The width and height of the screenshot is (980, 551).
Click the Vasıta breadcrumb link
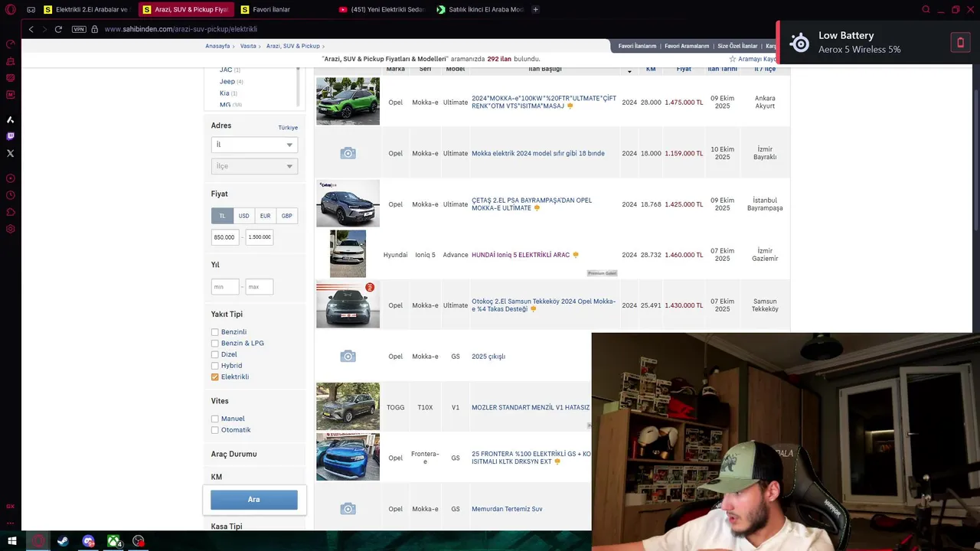[248, 46]
